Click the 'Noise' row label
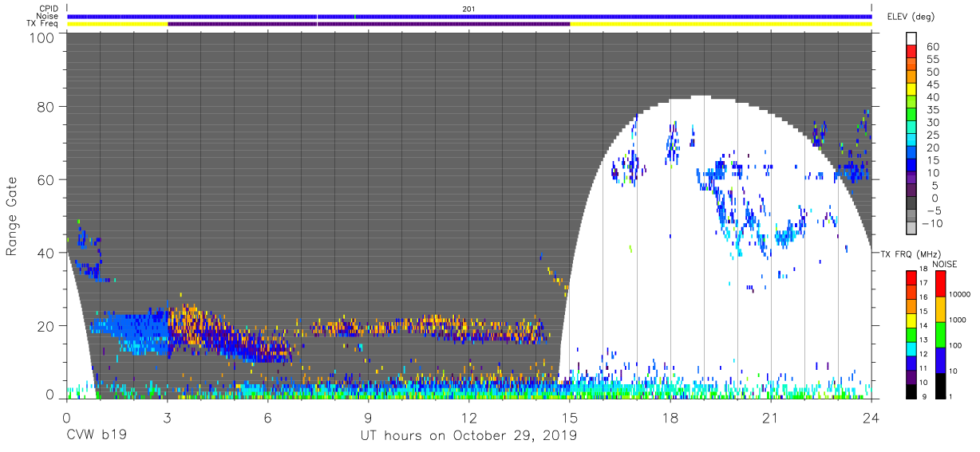Viewport: 980px width, 452px height. 49,16
